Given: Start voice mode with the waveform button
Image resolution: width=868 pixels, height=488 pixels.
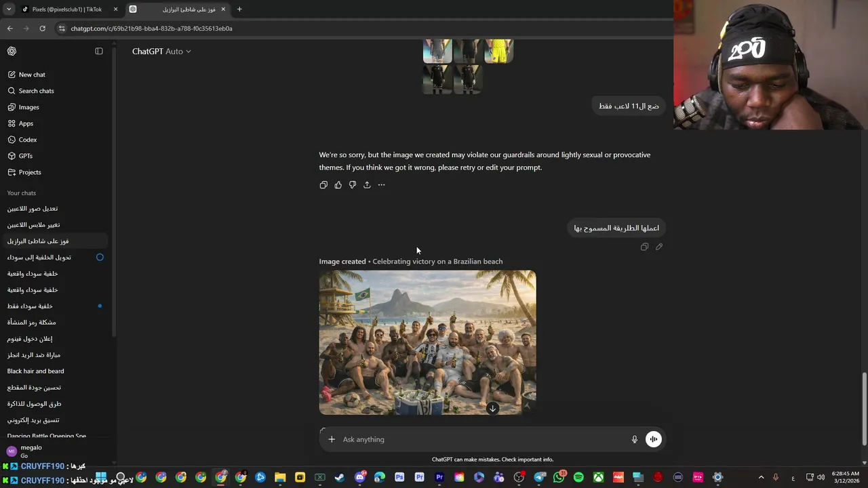Looking at the screenshot, I should click(653, 439).
